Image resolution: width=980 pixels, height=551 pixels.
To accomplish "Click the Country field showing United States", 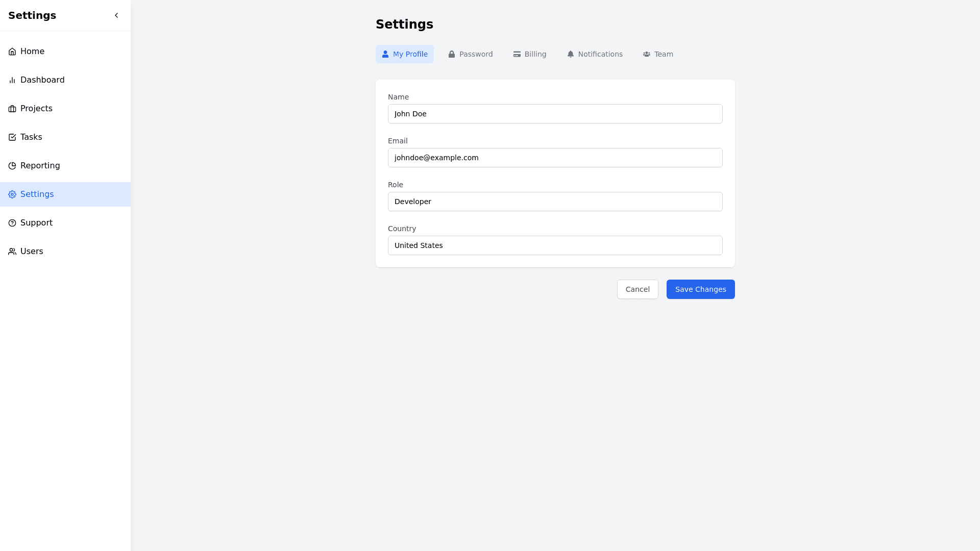I will click(555, 245).
